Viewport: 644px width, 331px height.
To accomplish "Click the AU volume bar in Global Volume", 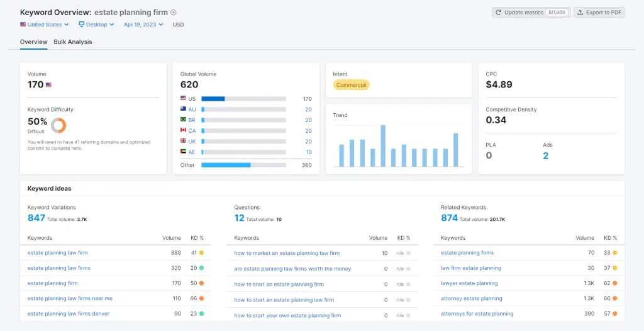I will point(243,109).
